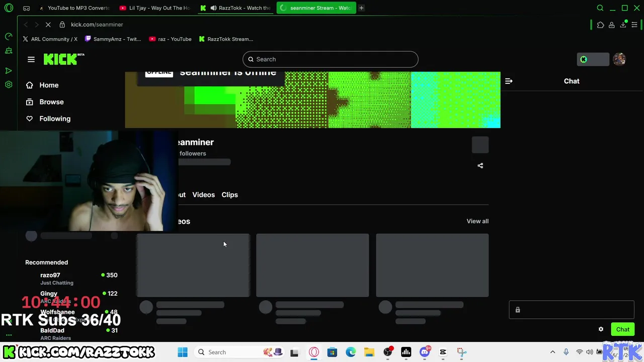
Task: Open Windows Start menu
Action: 183,352
